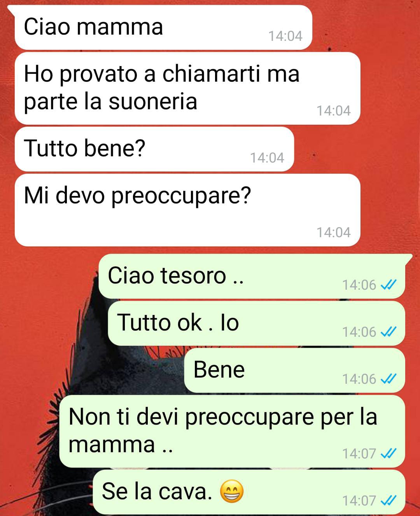This screenshot has height=516, width=420.
Task: Tap blue double-check on 'Ciao tesoro ..'
Action: pos(388,285)
